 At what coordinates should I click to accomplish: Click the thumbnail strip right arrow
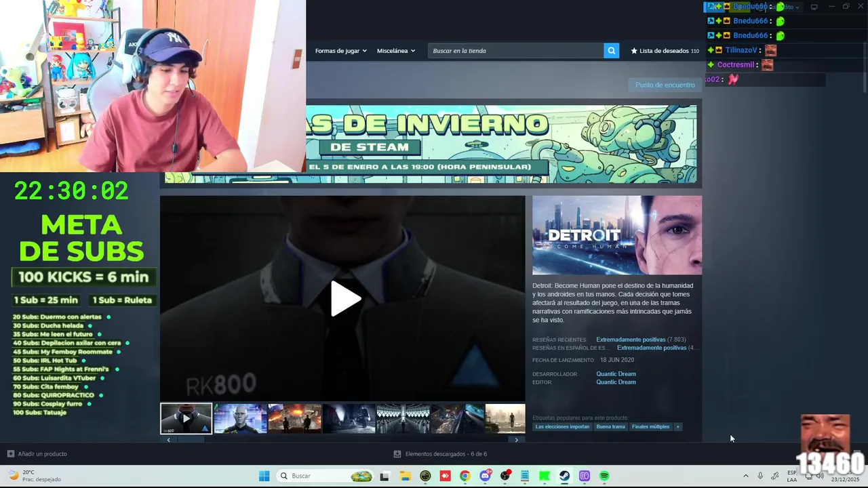point(517,440)
